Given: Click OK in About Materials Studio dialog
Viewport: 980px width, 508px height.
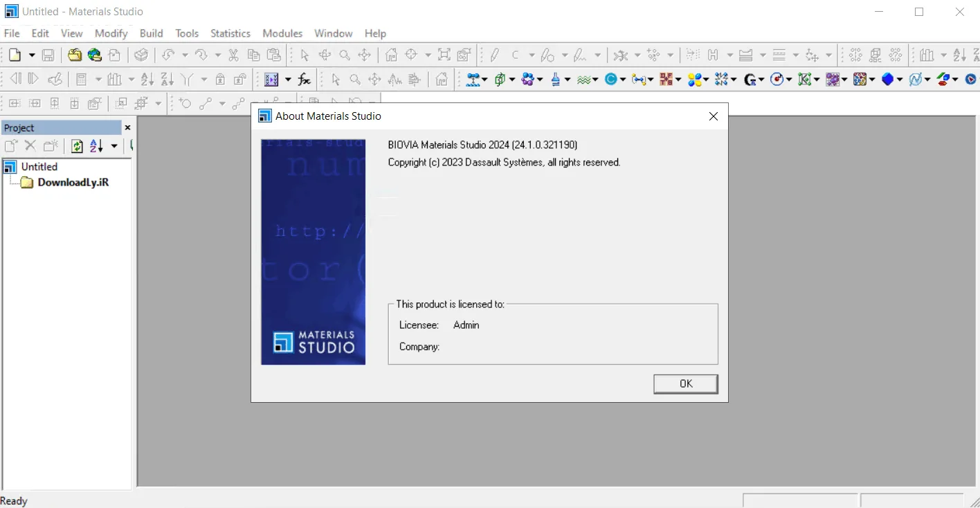Looking at the screenshot, I should (686, 384).
